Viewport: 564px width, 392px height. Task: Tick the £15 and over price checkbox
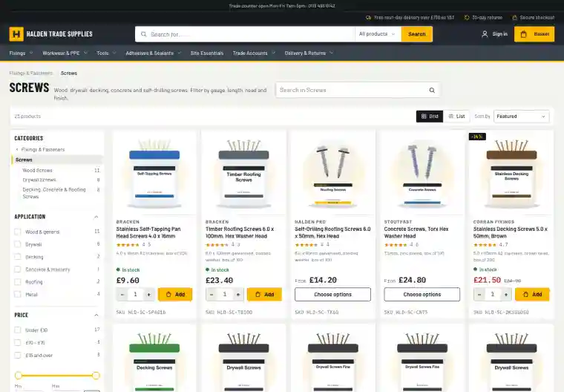pos(17,356)
